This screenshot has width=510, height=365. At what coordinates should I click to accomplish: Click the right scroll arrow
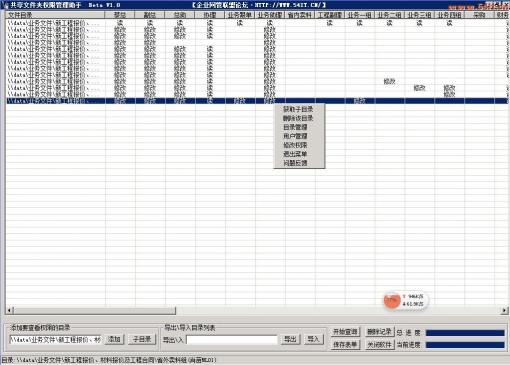tap(504, 311)
